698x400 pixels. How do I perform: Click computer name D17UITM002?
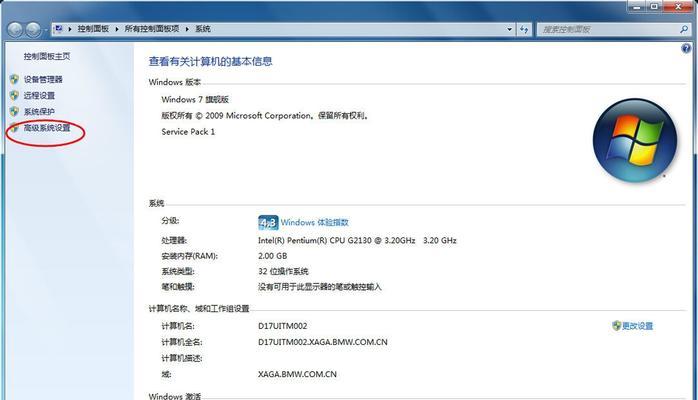click(282, 326)
